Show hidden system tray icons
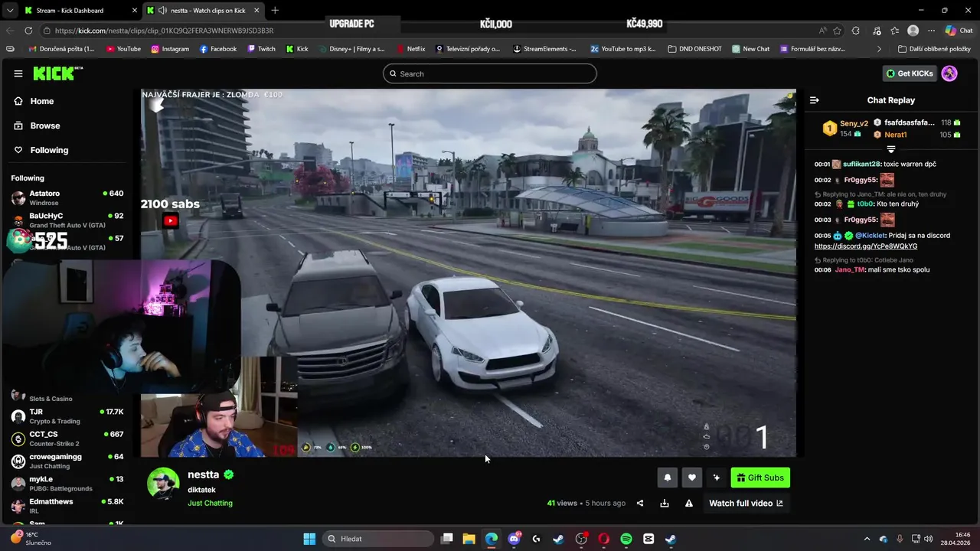This screenshot has width=980, height=551. pos(867,539)
